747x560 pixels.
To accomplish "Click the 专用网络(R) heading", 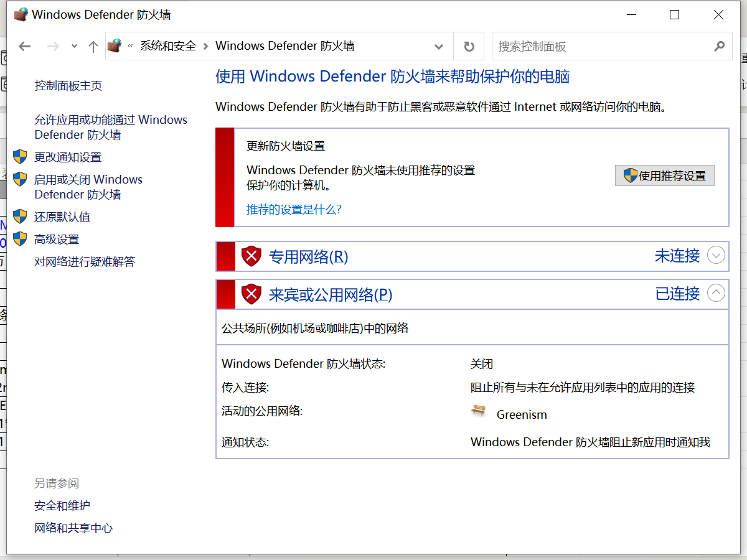I will pyautogui.click(x=308, y=256).
